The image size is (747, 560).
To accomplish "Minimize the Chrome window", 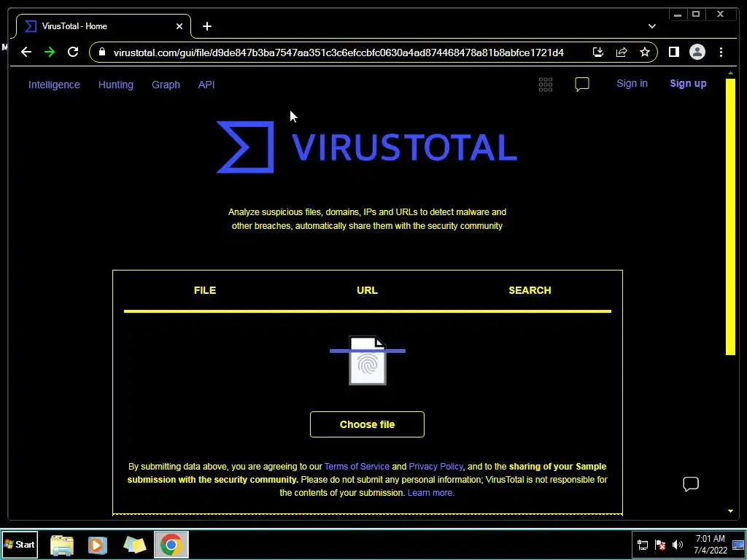I will click(678, 15).
